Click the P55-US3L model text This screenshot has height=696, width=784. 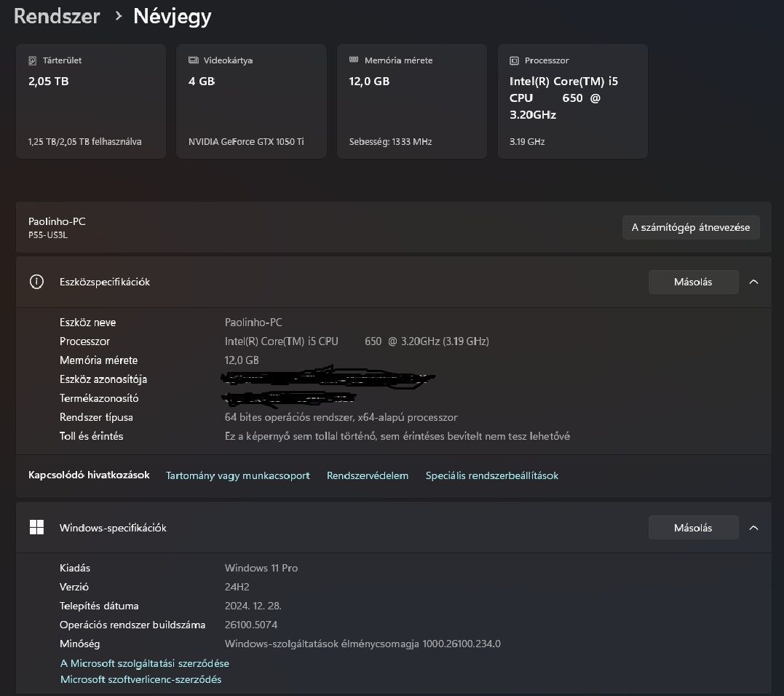click(x=48, y=235)
